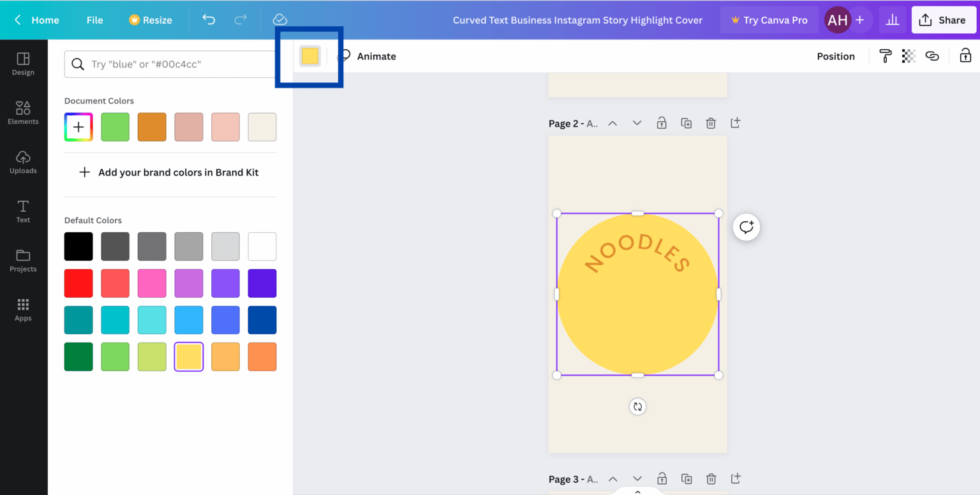This screenshot has width=980, height=495.
Task: Toggle the Page 3 lock icon
Action: pos(662,478)
